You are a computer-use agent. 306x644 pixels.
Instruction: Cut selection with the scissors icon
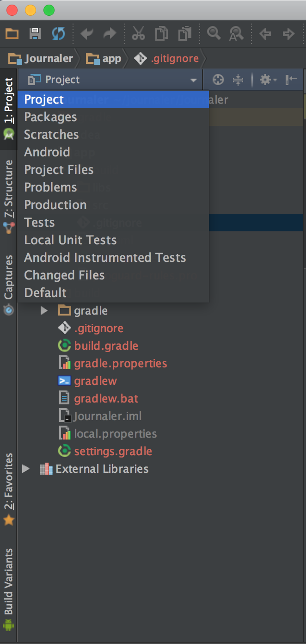coord(139,33)
